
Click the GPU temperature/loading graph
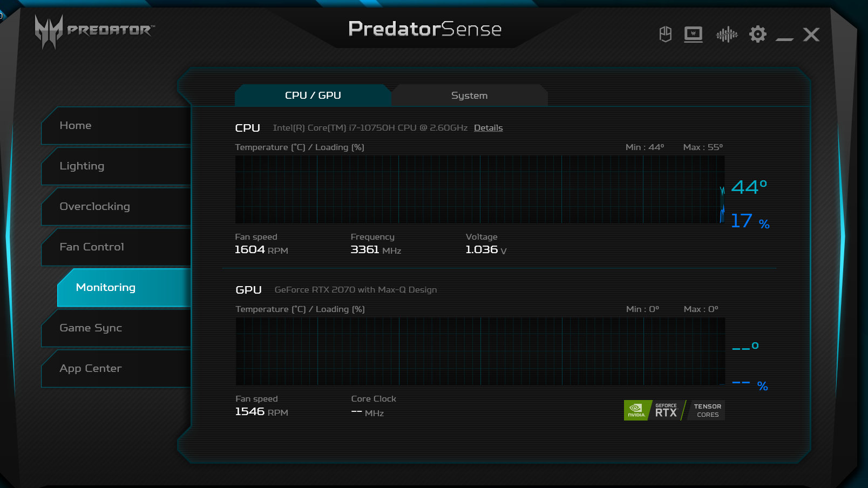[x=480, y=351]
